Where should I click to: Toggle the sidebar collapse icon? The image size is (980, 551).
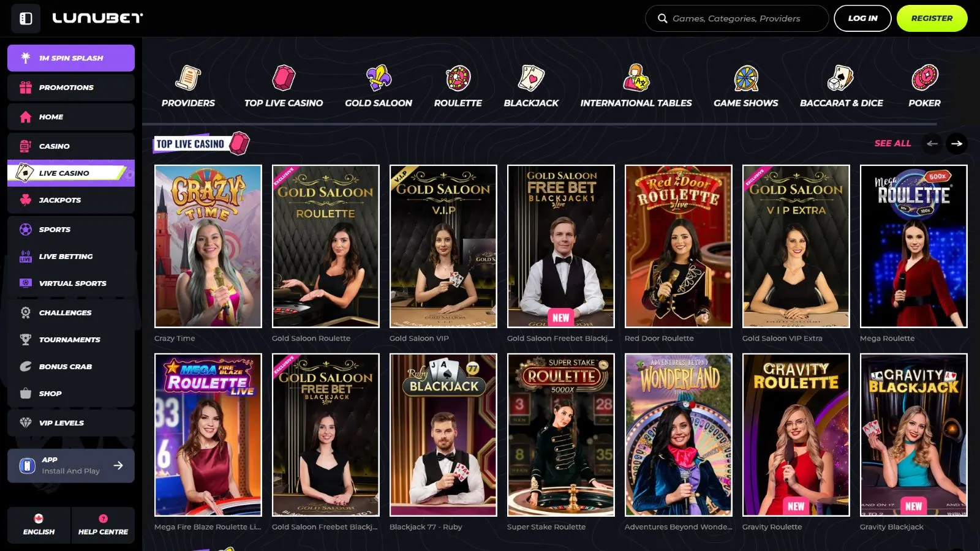(x=26, y=18)
